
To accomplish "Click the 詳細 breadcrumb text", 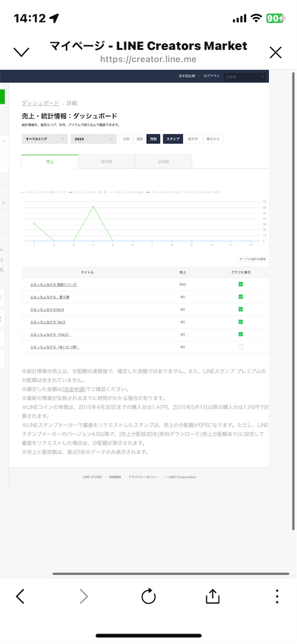I will point(72,103).
